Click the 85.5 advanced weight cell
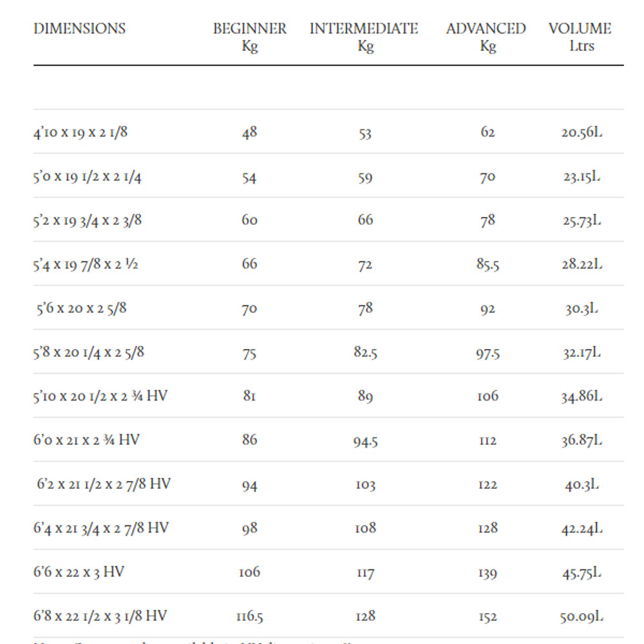Viewport: 644px width, 644px height. click(488, 265)
